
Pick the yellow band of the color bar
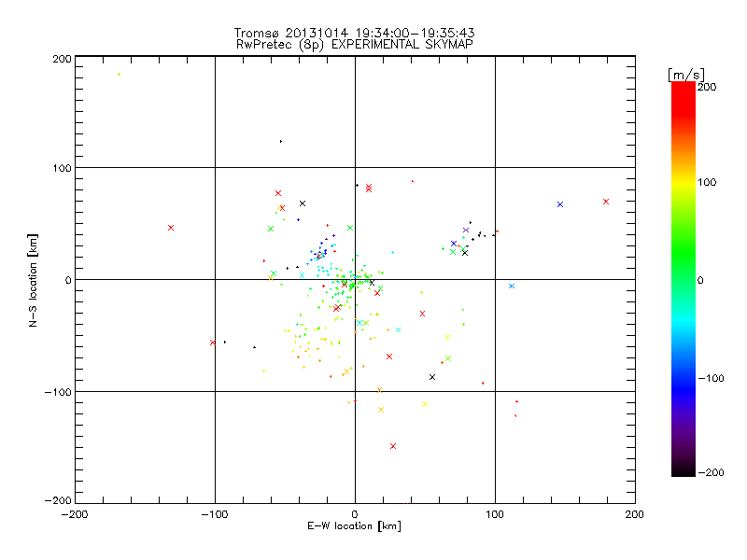(x=684, y=182)
